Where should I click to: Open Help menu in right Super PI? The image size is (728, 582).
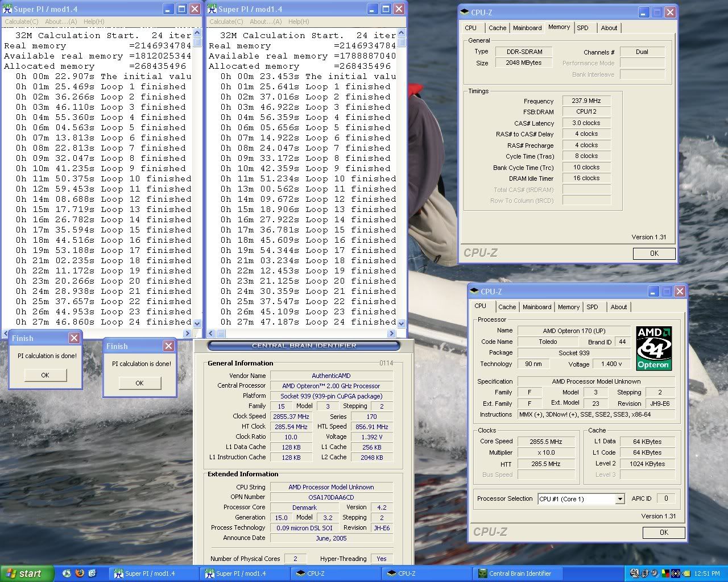[299, 22]
